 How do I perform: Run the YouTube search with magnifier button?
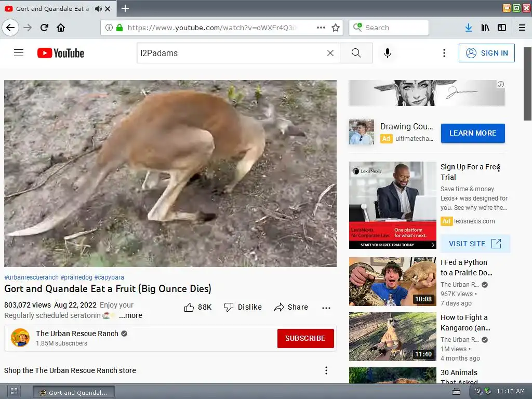(x=356, y=53)
